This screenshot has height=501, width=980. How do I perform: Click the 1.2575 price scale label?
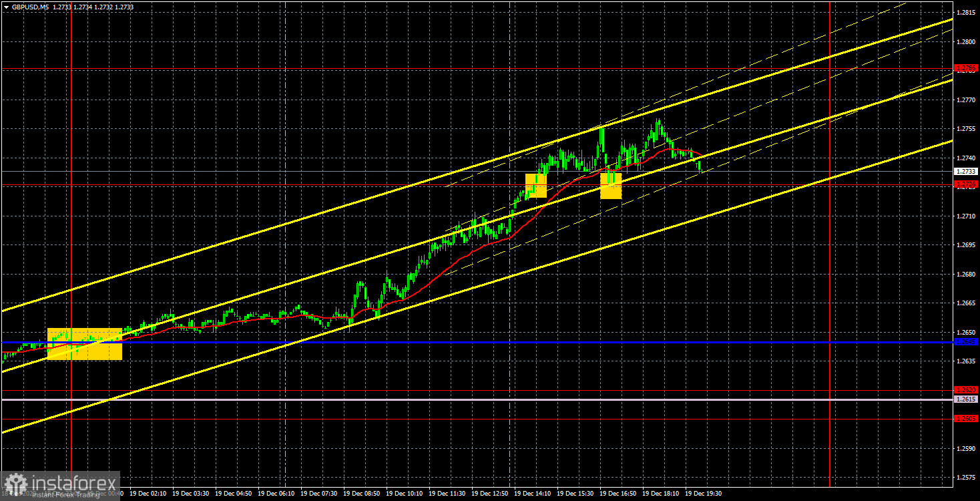pyautogui.click(x=966, y=478)
